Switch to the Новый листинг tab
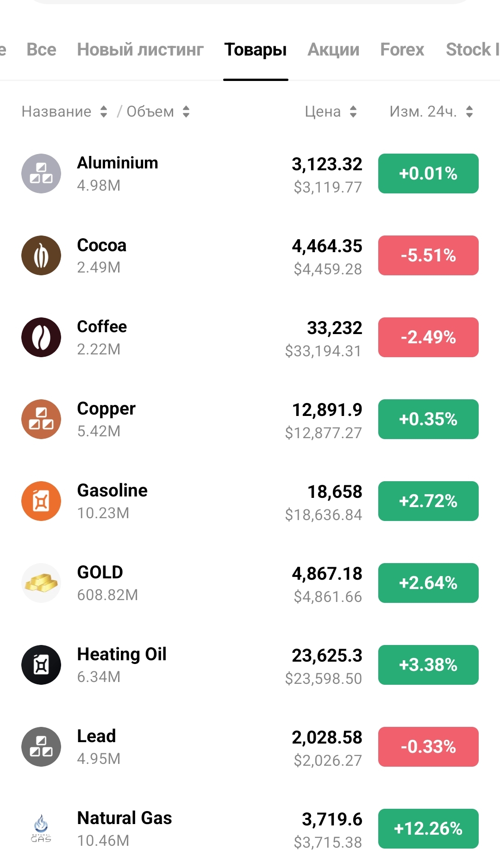Image resolution: width=500 pixels, height=868 pixels. 140,50
